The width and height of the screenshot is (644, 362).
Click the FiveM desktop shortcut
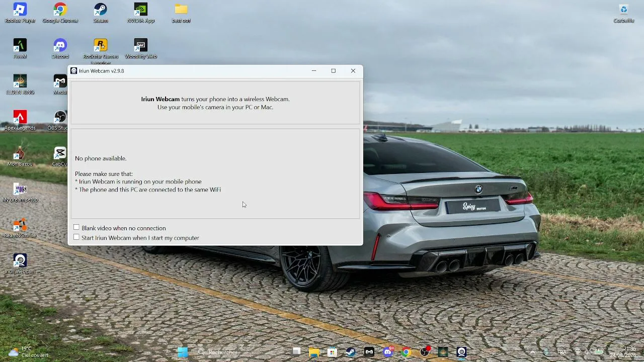20,49
